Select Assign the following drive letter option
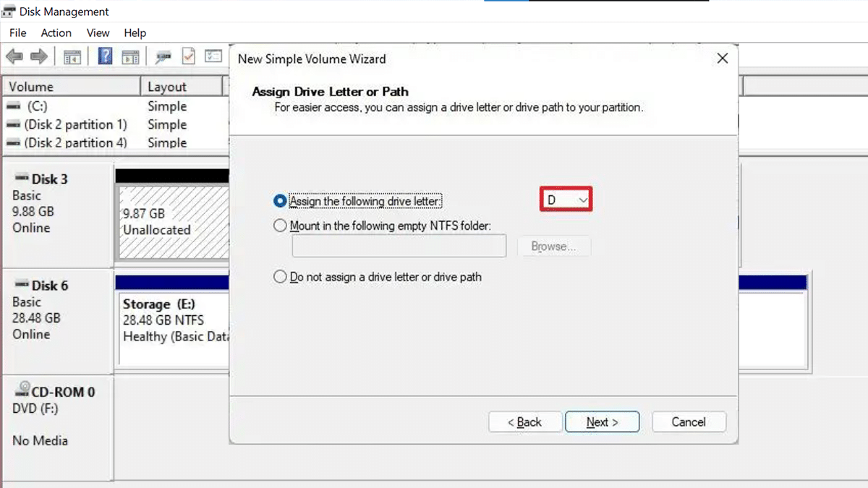The height and width of the screenshot is (488, 868). (x=281, y=200)
